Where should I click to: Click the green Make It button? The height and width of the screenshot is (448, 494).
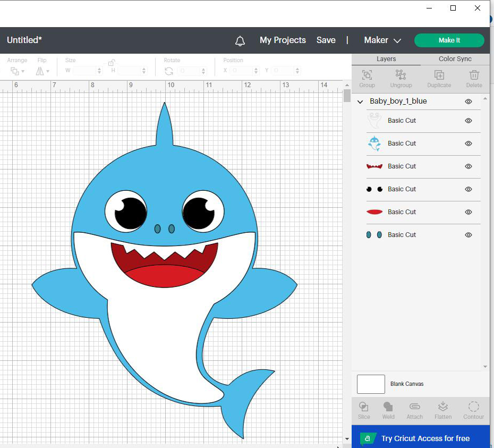[449, 40]
